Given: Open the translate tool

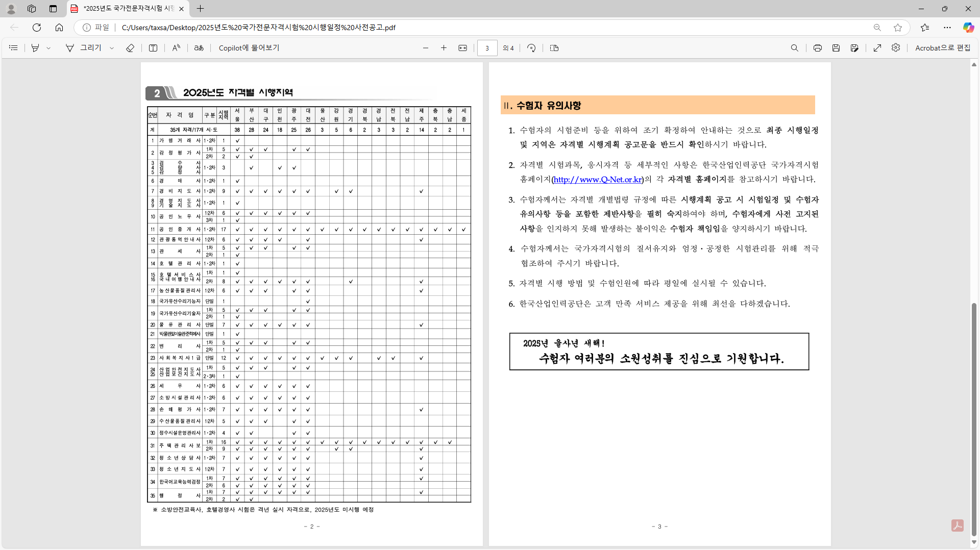Looking at the screenshot, I should (199, 48).
